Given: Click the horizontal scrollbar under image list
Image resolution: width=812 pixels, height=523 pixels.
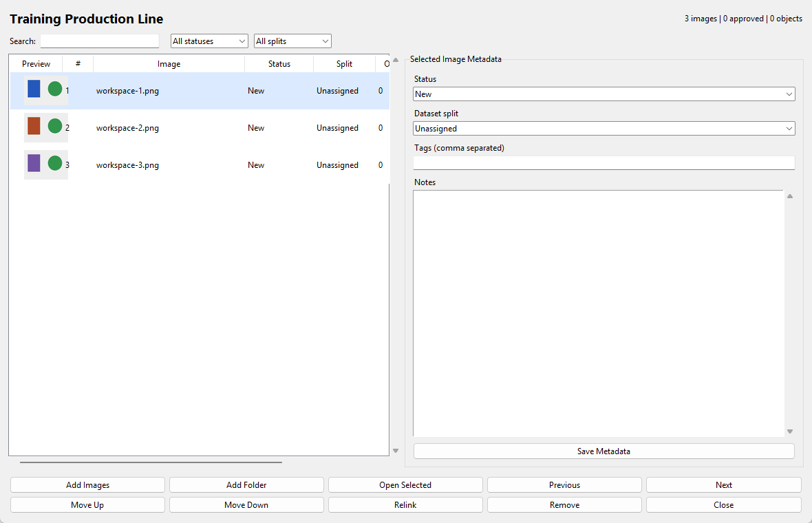Looking at the screenshot, I should click(x=151, y=462).
